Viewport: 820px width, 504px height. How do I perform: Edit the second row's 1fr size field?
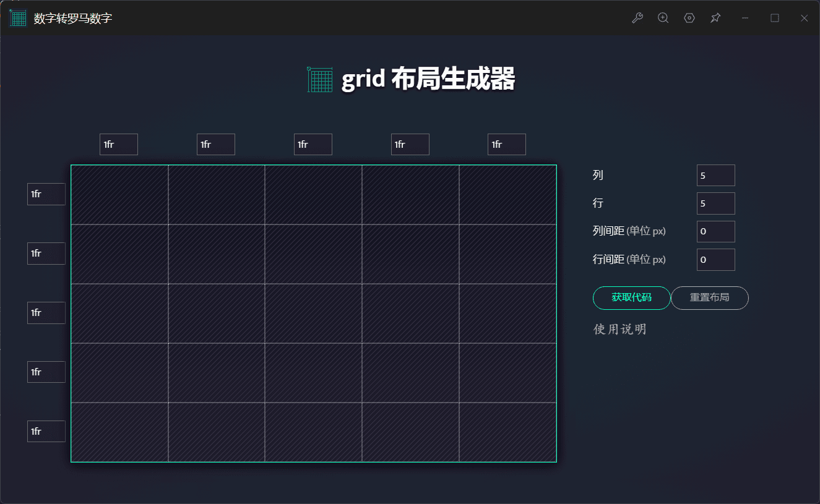point(46,253)
